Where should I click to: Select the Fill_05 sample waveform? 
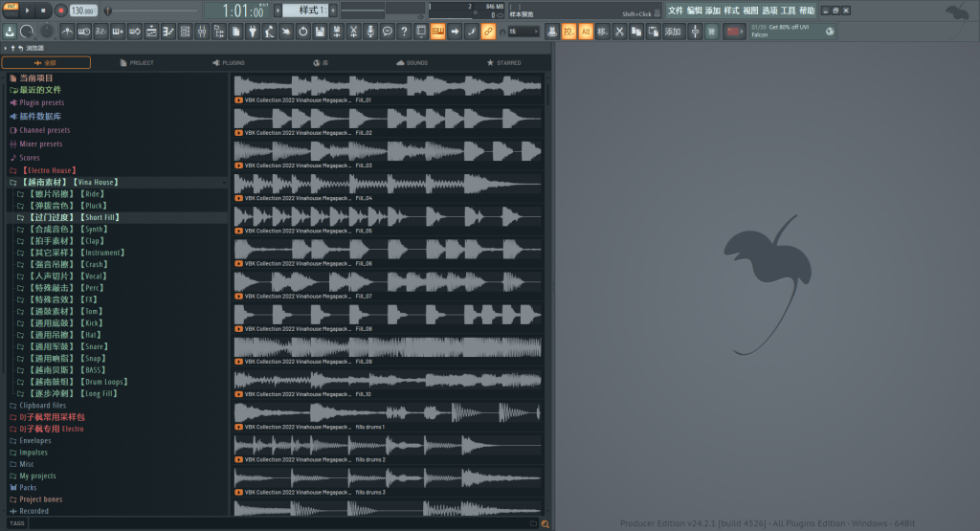(x=388, y=217)
